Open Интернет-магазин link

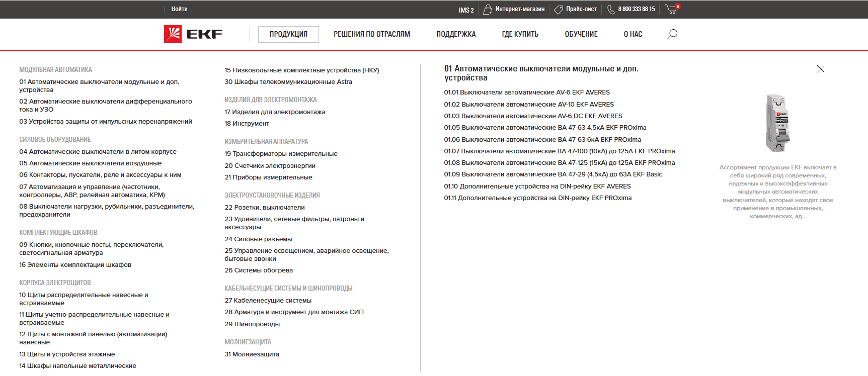coord(520,9)
